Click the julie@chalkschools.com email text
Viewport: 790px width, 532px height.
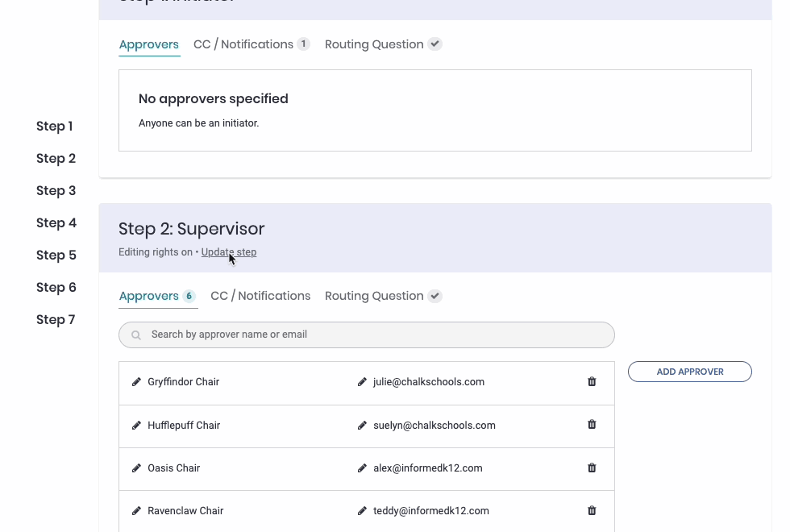click(429, 382)
